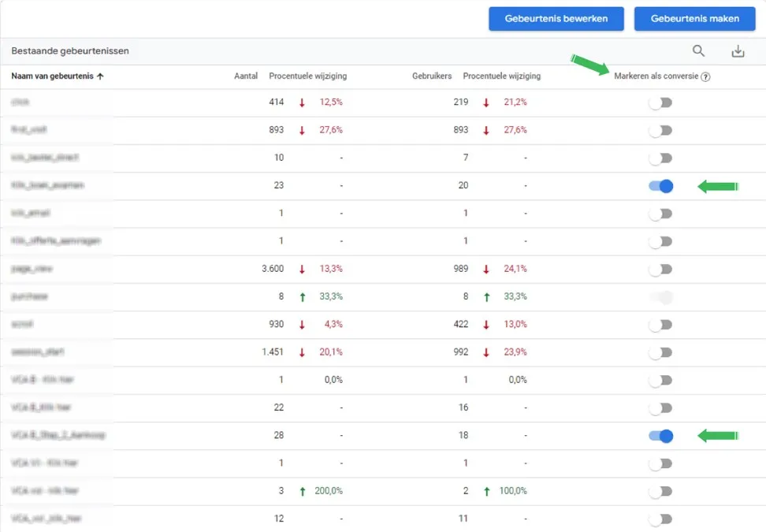Click the Gebruikers column header
The image size is (766, 532).
432,76
